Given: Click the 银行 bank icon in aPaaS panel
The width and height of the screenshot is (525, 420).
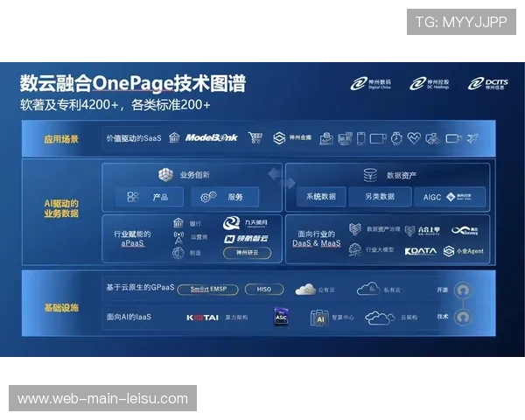Looking at the screenshot, I should (178, 223).
